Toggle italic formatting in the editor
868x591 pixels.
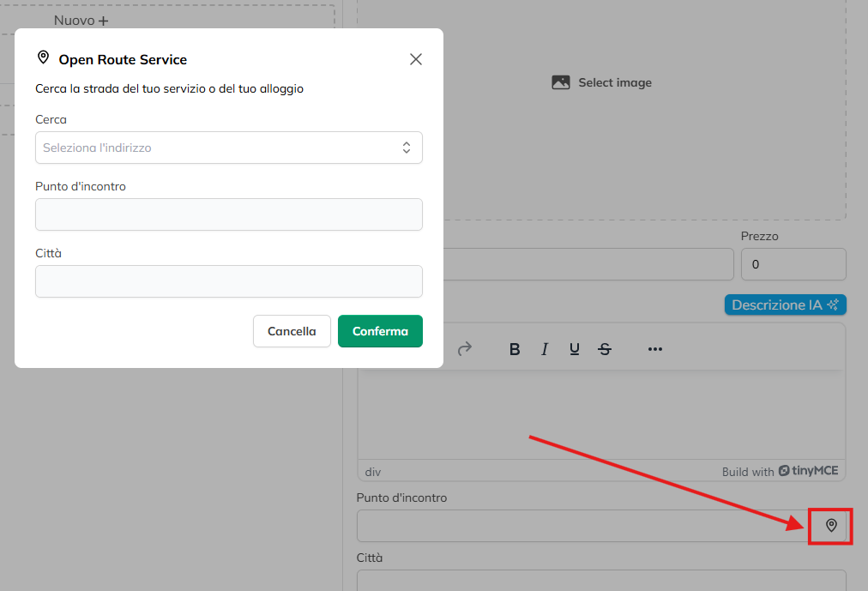coord(544,349)
